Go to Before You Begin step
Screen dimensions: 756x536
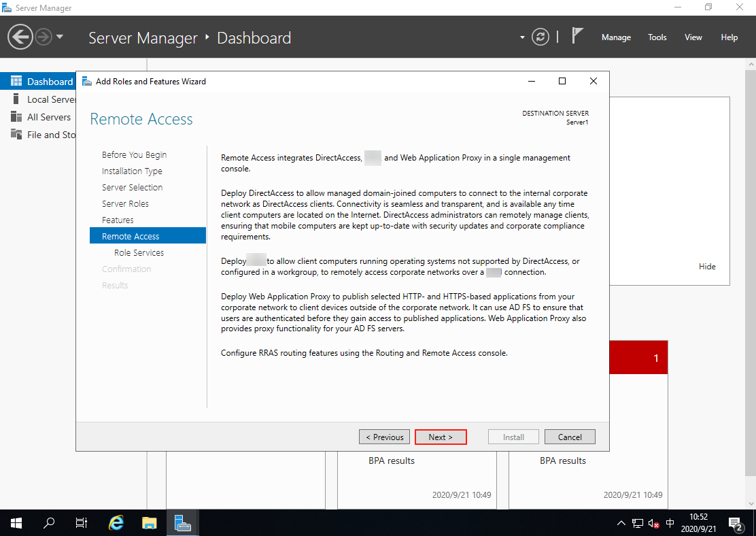134,154
